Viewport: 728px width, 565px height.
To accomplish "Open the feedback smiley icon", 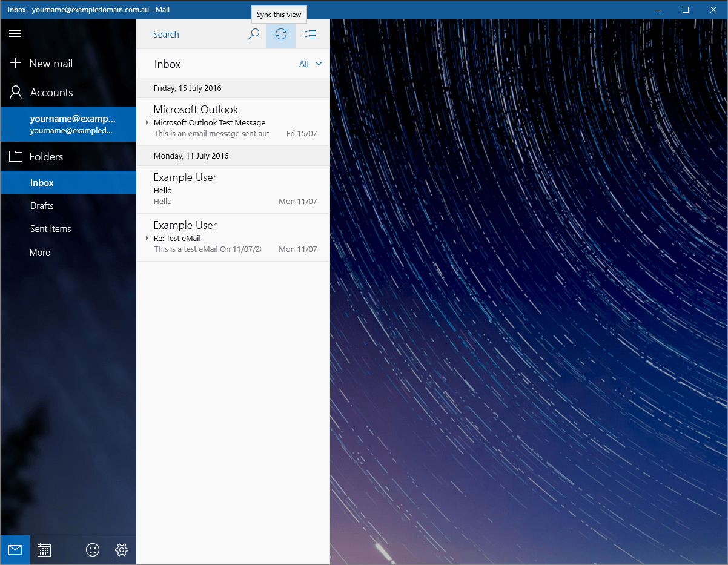I will tap(92, 550).
